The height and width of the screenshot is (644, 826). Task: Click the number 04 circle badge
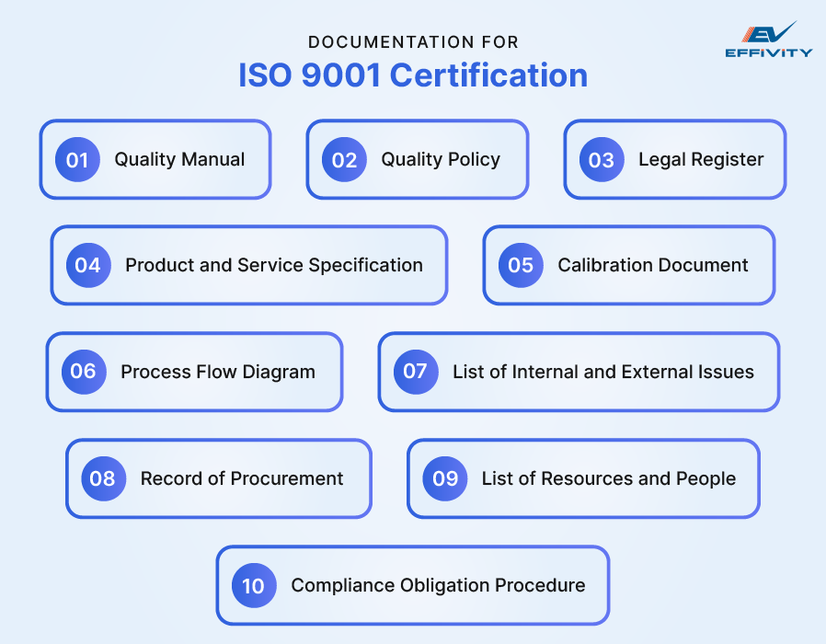[88, 266]
